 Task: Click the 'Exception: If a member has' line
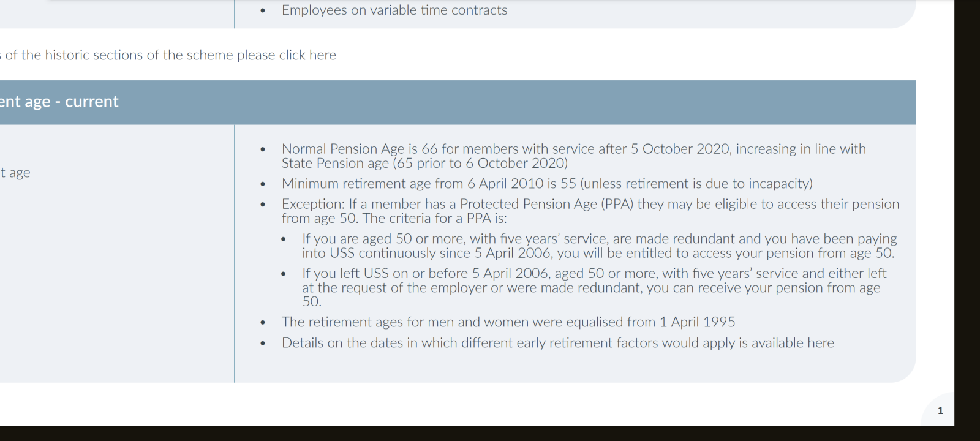590,211
